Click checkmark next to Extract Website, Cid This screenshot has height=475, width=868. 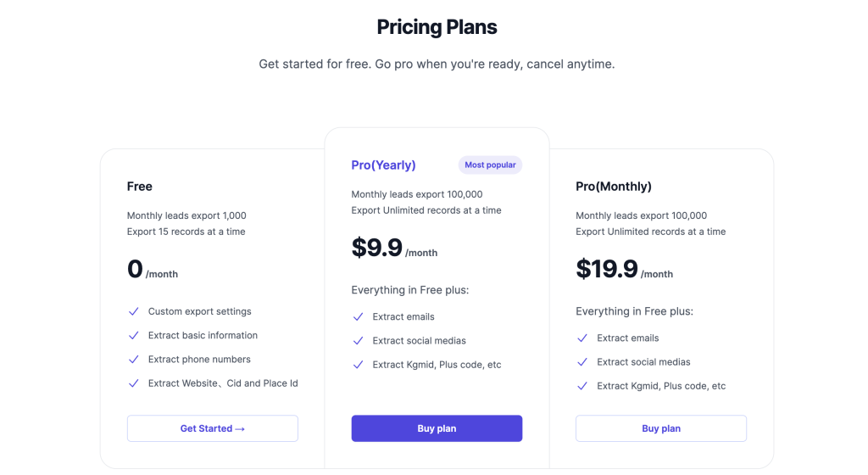click(134, 383)
